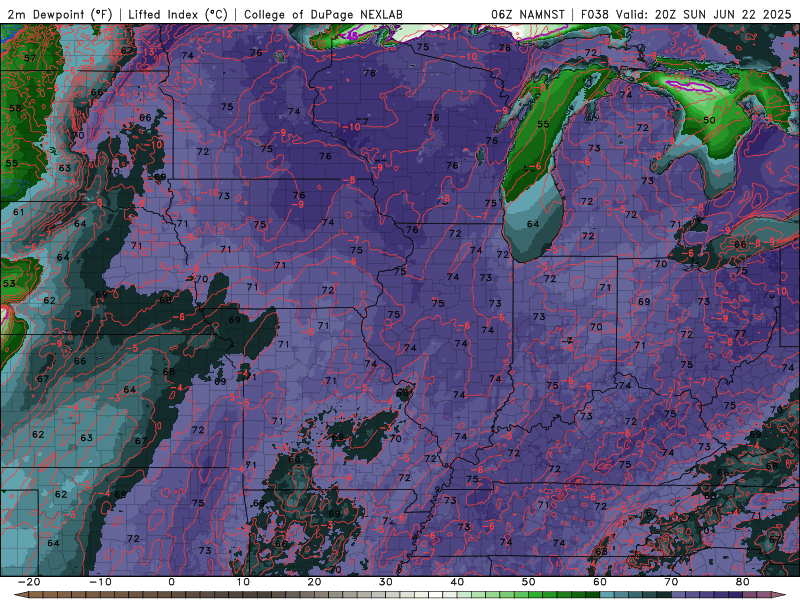Click the 80 label on the color scale
The image size is (800, 600).
coord(743,582)
